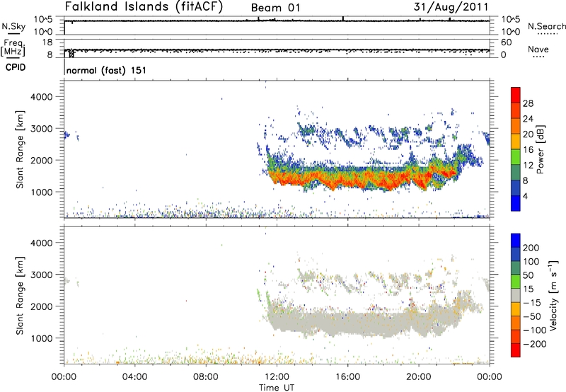
Task: Click the 'Velocity [m s-1]' colorbar label
Action: (x=553, y=295)
